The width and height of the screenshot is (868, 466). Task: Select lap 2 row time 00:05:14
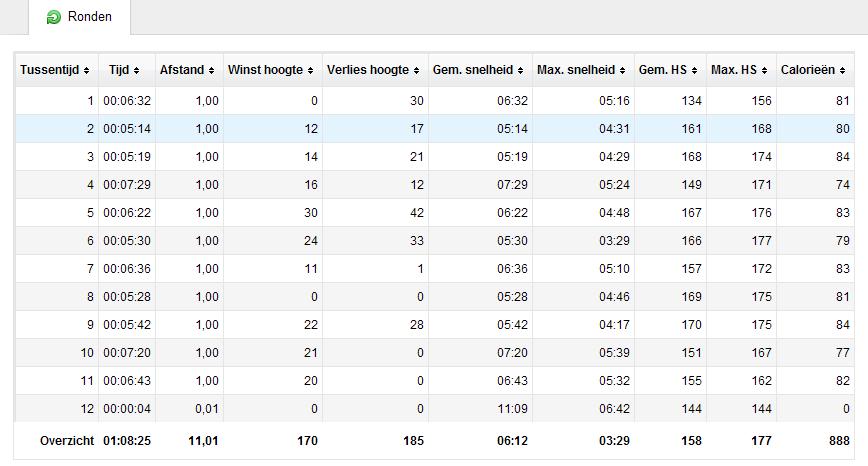[x=127, y=129]
